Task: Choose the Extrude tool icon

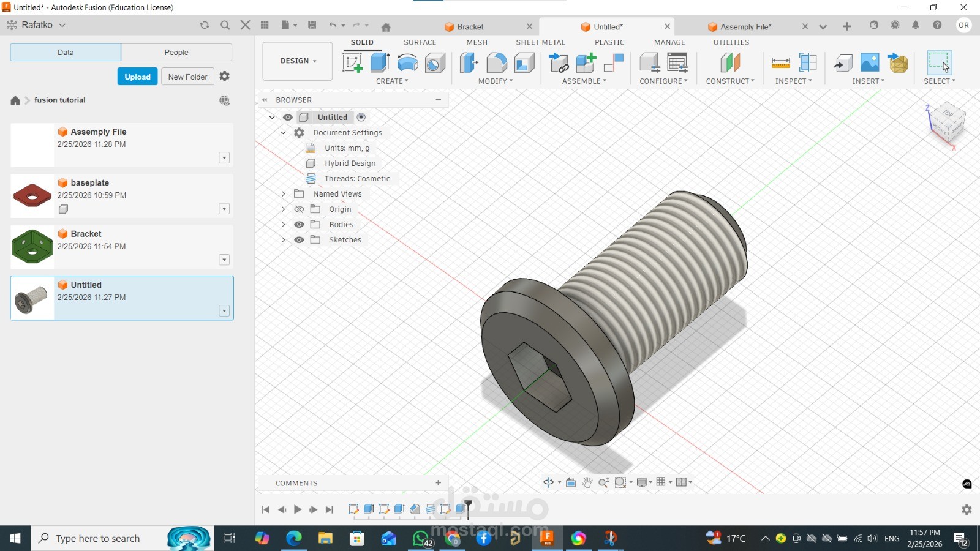Action: click(380, 62)
